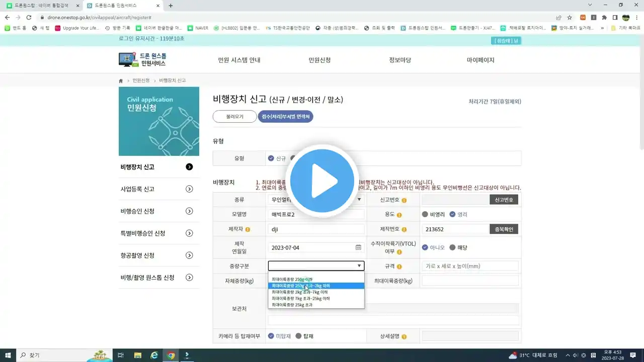Expand 사업등록 신고 in the sidebar
The image size is (644, 362).
(189, 189)
